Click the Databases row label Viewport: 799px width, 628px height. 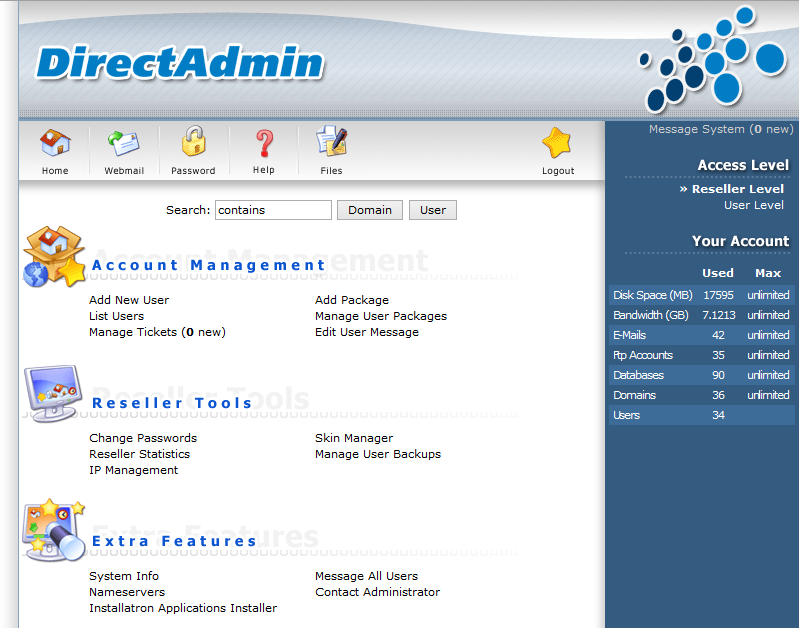(x=638, y=375)
